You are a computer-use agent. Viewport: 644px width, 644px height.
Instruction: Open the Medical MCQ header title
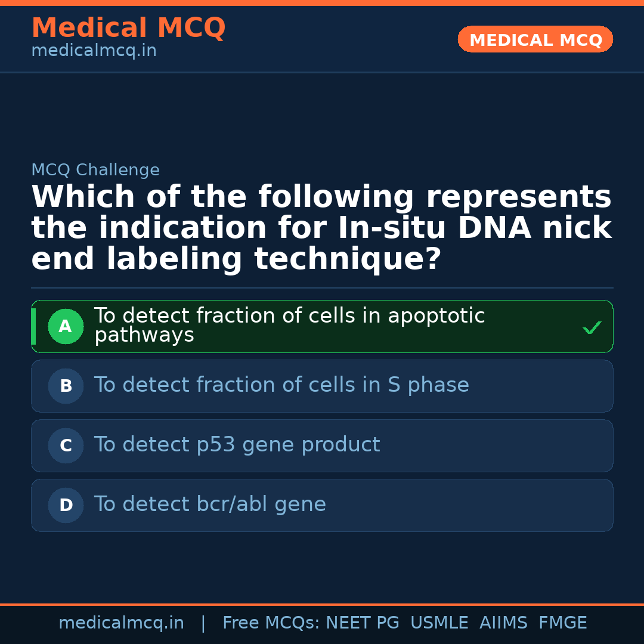coord(128,28)
